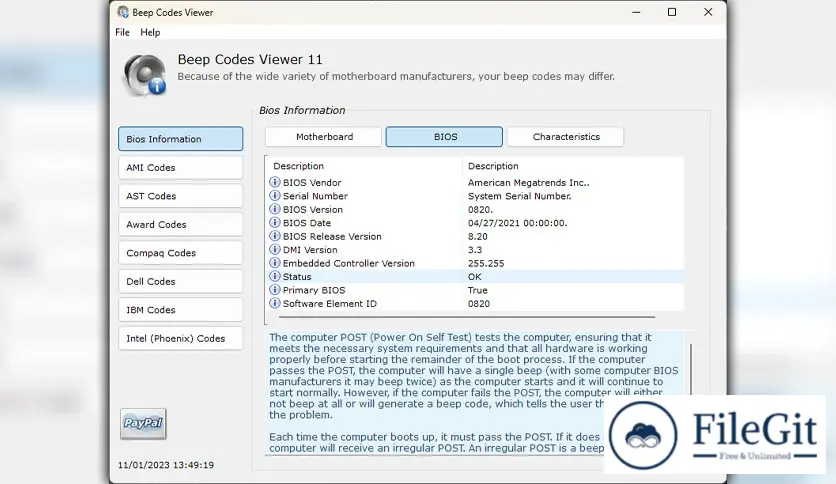Select the 'American Megatrends Inc..' value
This screenshot has width=836, height=484.
[528, 182]
